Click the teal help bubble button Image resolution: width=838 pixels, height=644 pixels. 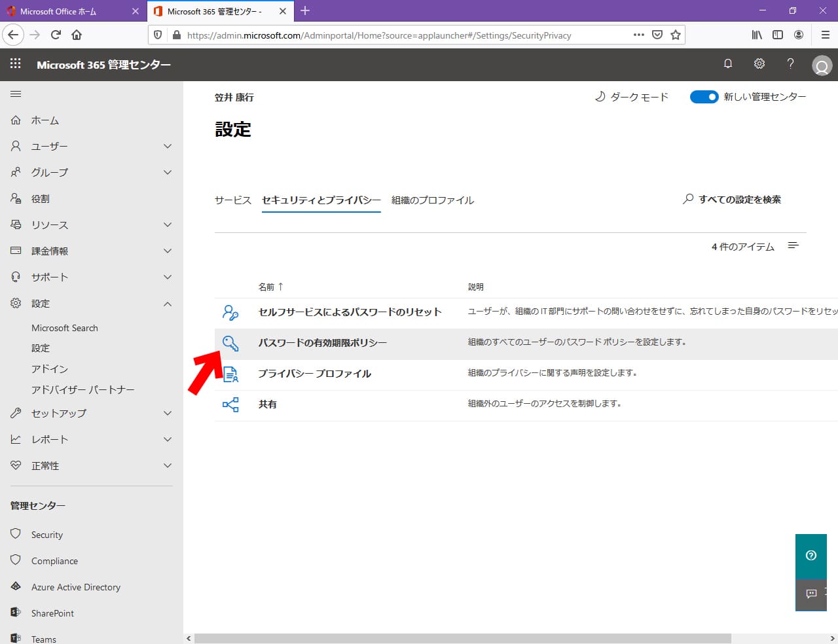(x=811, y=556)
